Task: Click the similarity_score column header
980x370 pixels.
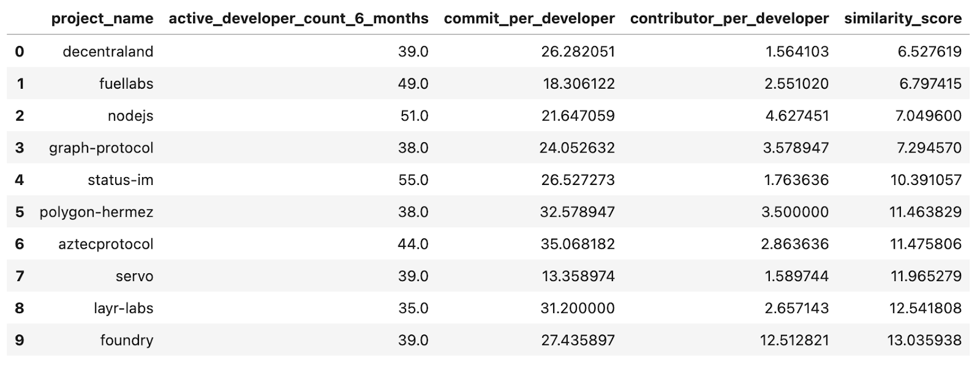Action: (902, 18)
